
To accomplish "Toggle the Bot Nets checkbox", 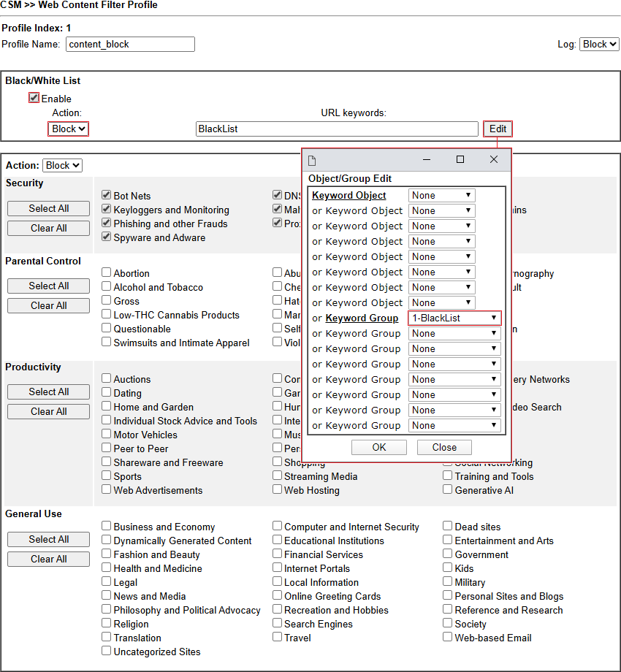I will coord(107,195).
